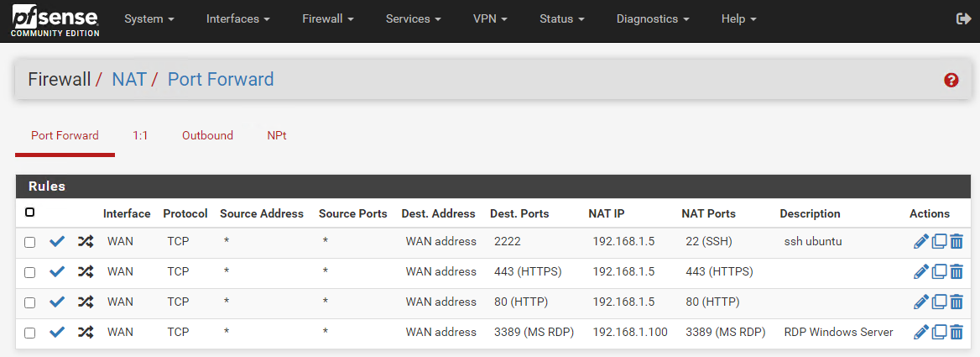
Task: Switch to the 1:1 NAT tab
Action: [140, 135]
